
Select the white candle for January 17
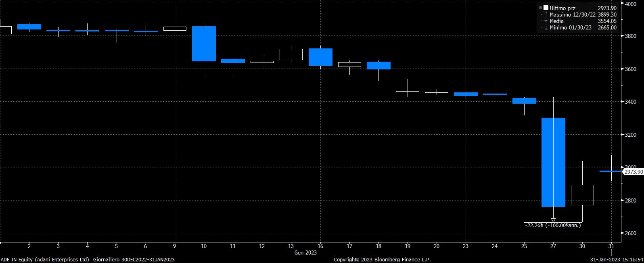click(x=349, y=65)
